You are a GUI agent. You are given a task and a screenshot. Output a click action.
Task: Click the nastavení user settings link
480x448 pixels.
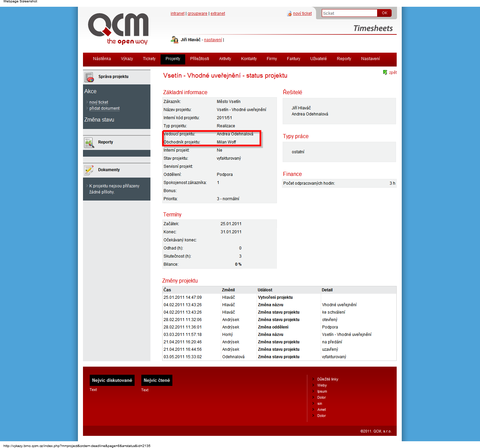[x=213, y=40]
